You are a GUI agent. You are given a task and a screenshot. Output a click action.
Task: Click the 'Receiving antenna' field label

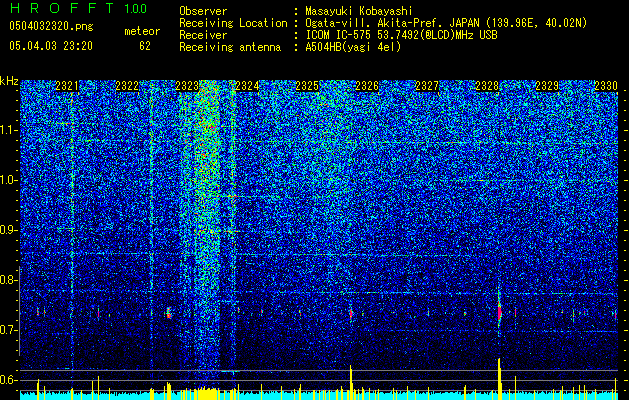(230, 47)
